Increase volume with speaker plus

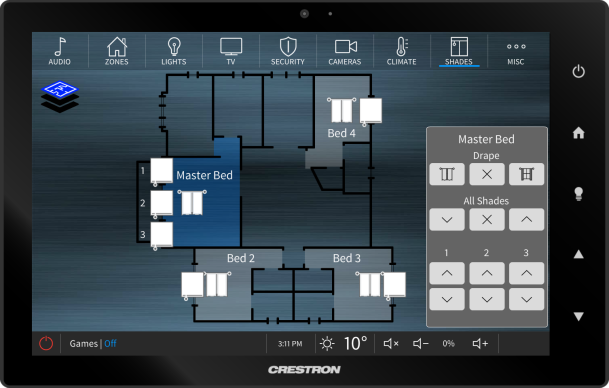480,343
